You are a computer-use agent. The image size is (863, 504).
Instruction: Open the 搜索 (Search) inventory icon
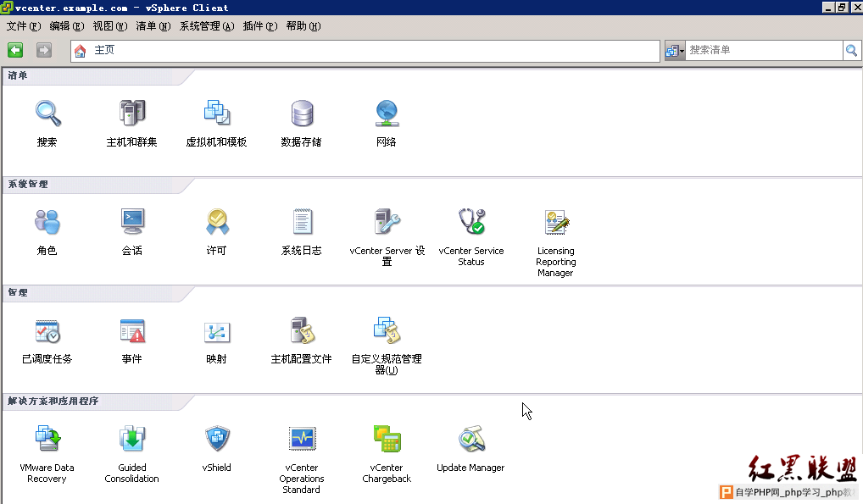[x=47, y=114]
